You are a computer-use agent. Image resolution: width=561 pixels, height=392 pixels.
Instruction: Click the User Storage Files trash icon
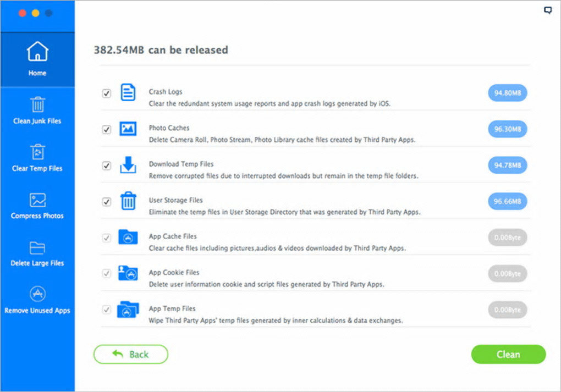tap(128, 201)
